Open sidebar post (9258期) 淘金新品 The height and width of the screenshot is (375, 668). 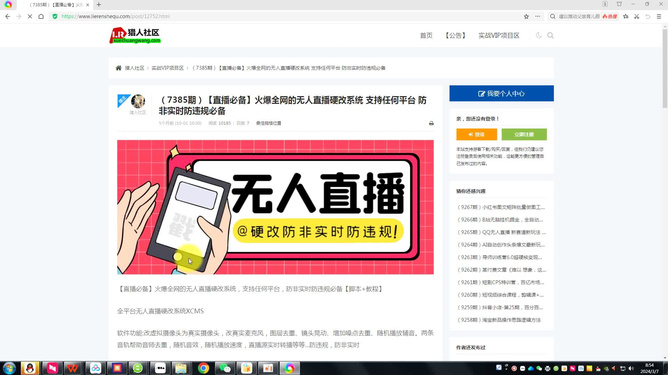498,320
